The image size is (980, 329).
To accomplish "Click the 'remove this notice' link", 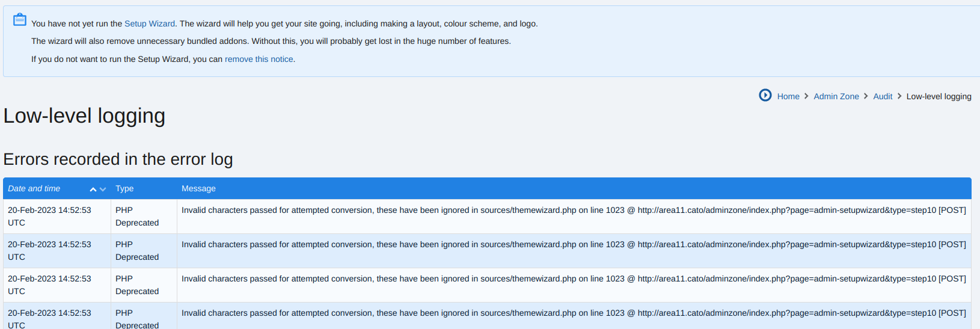I will 259,59.
